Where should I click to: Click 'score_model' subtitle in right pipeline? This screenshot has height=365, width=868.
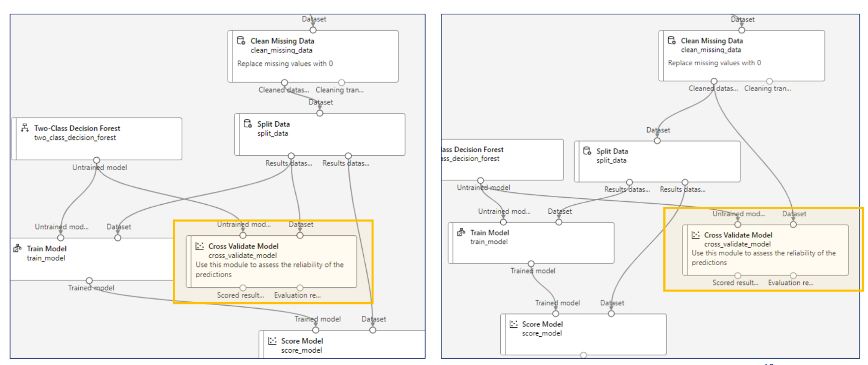542,333
